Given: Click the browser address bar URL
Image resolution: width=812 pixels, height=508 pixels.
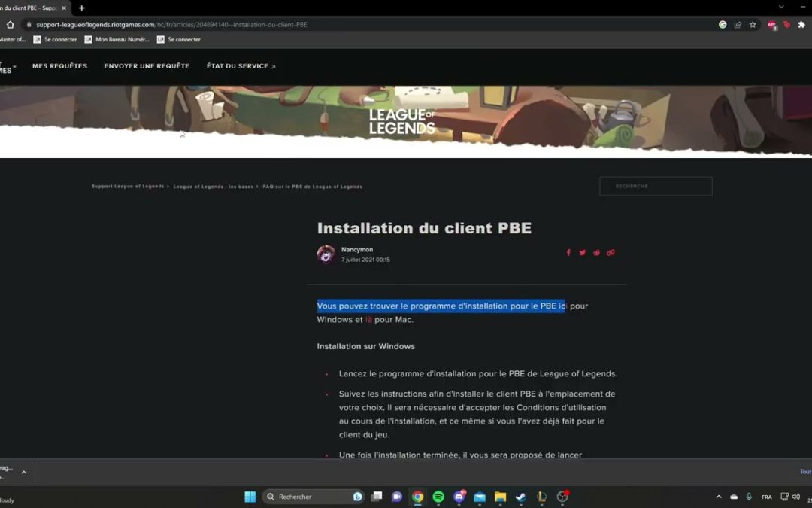Looking at the screenshot, I should pyautogui.click(x=171, y=24).
